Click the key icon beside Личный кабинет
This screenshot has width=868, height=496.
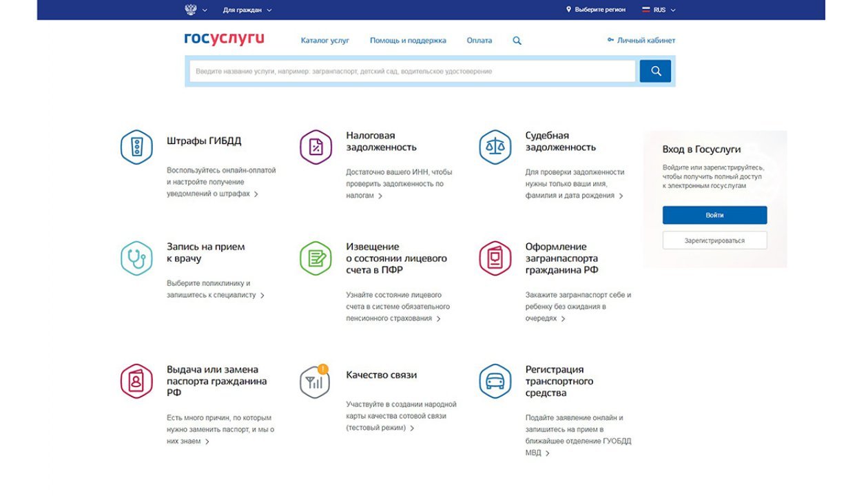pos(610,40)
